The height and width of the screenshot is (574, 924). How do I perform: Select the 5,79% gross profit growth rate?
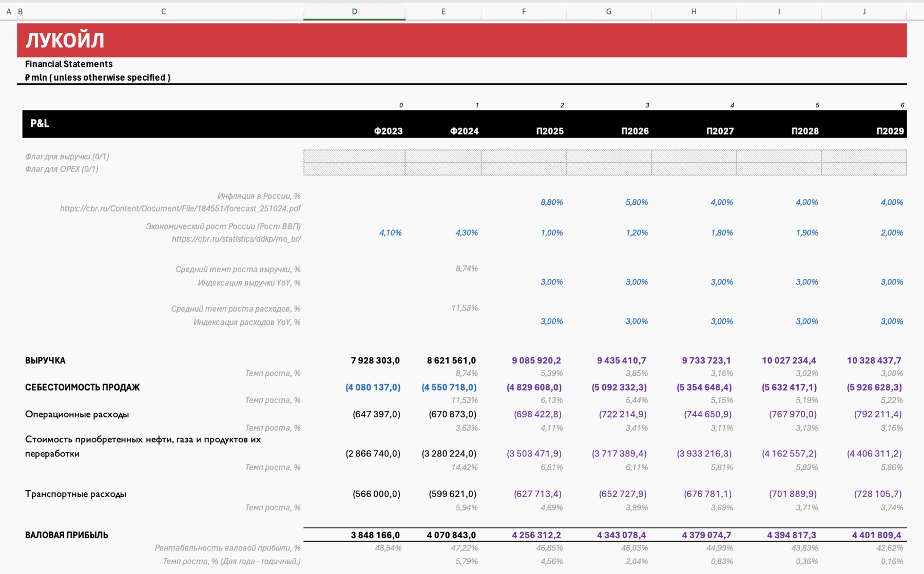[x=466, y=562]
